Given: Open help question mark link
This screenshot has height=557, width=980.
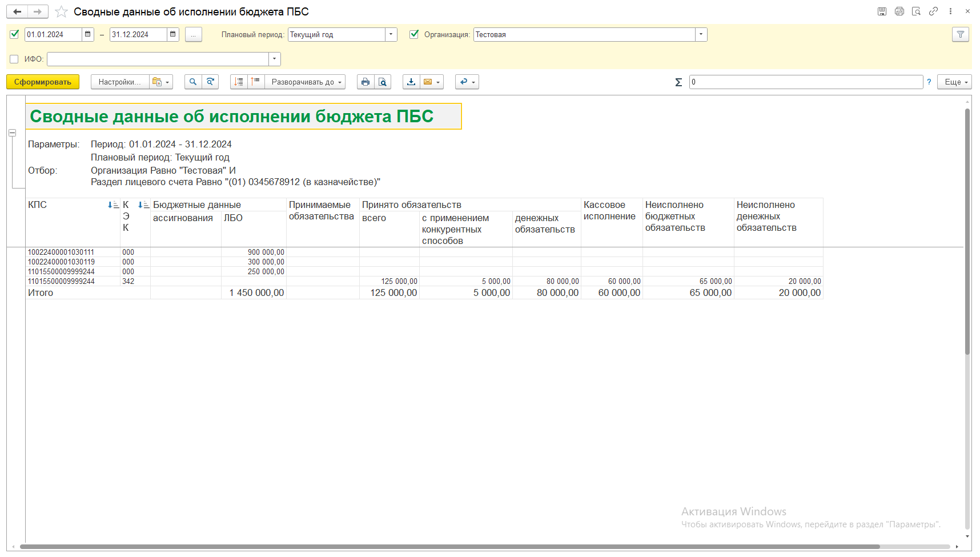Looking at the screenshot, I should (x=929, y=82).
